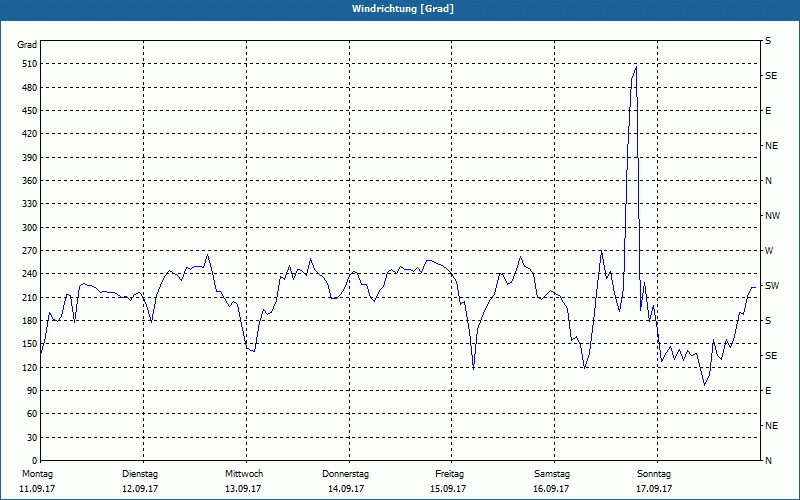Click the date '15.09.17'
Screen dimensions: 800x500
coord(448,489)
